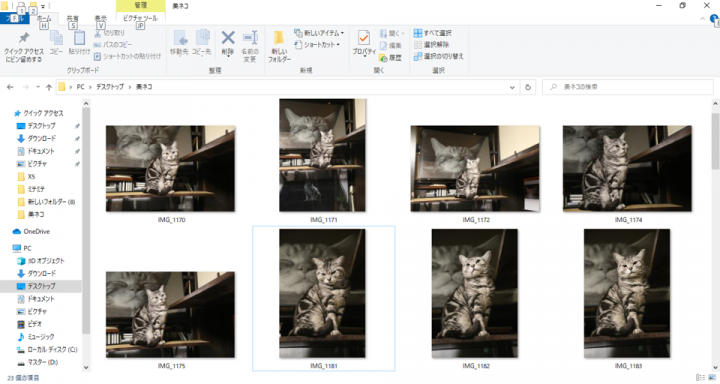Open ダウンロード under Quick access
This screenshot has width=720, height=384.
tap(41, 138)
